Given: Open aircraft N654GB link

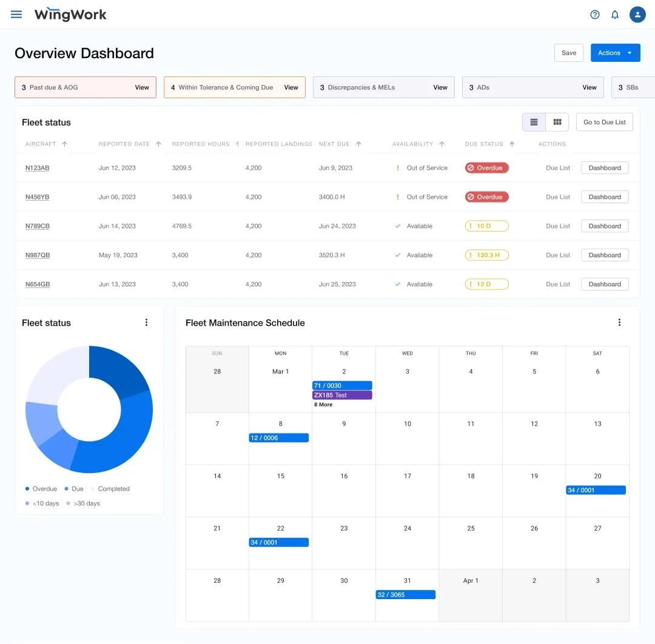Looking at the screenshot, I should coord(38,284).
